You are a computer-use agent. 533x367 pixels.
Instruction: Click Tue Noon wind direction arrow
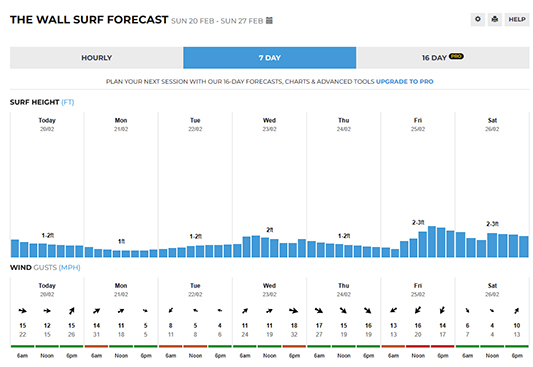195,310
